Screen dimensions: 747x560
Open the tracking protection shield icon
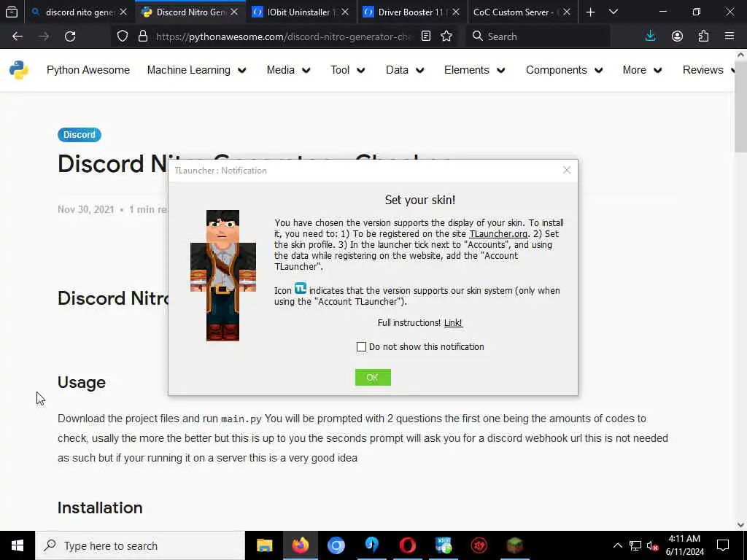click(x=123, y=36)
